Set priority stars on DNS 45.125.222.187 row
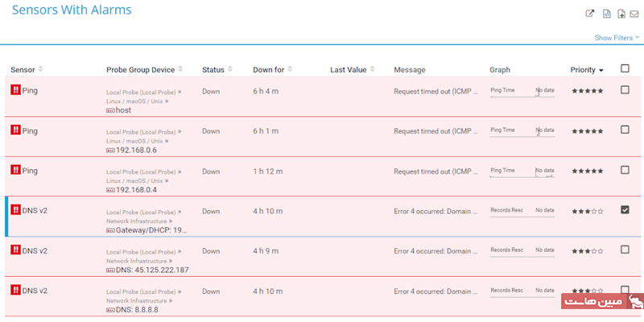 (586, 251)
